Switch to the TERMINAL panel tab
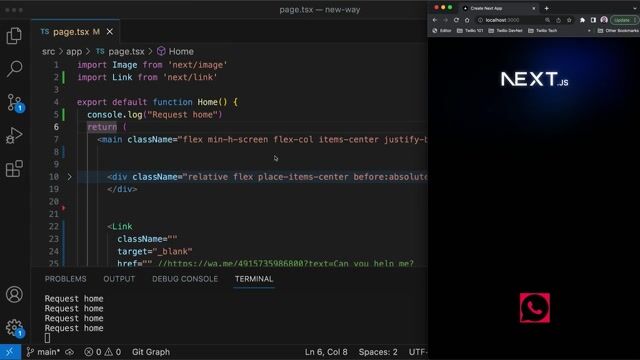This screenshot has width=640, height=360. click(x=254, y=279)
